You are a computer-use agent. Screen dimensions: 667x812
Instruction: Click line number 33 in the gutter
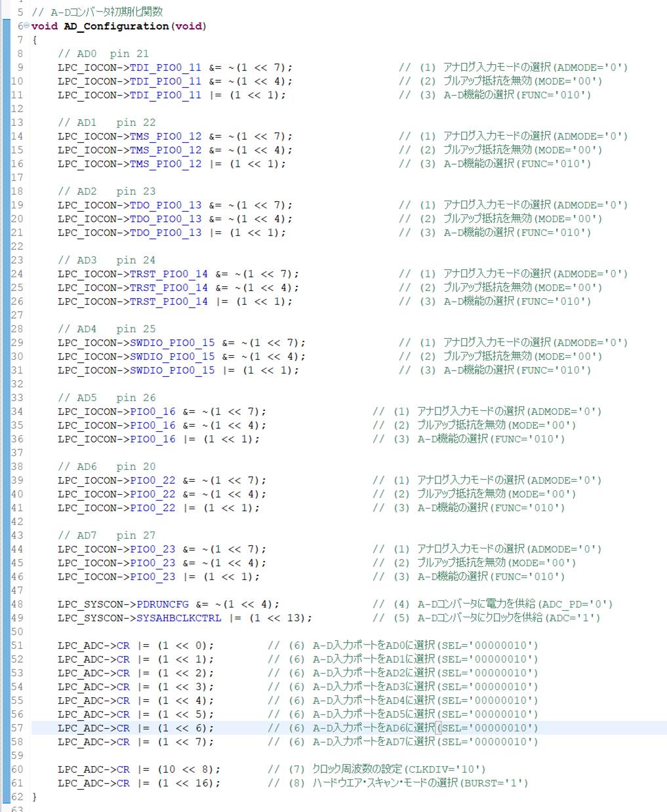point(17,398)
